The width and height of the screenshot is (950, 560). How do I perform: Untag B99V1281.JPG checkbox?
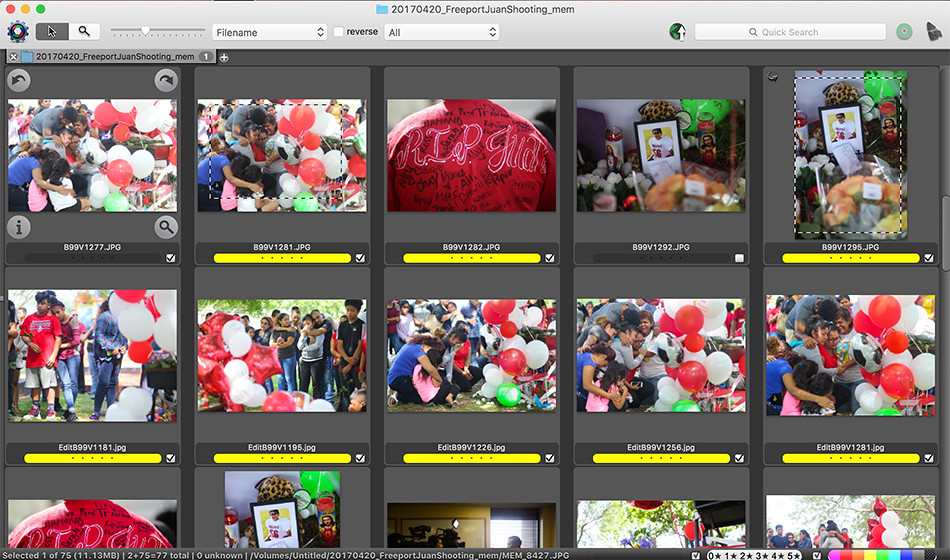pos(360,258)
